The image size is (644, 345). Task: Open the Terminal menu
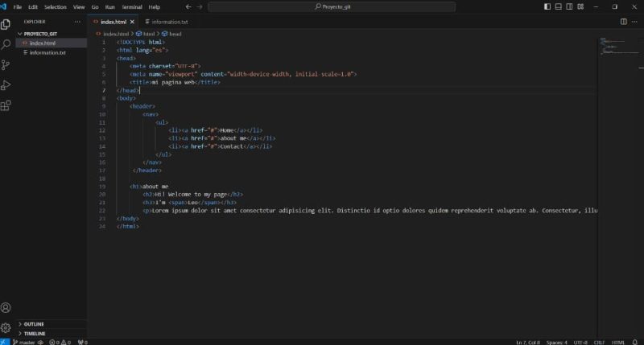[131, 6]
